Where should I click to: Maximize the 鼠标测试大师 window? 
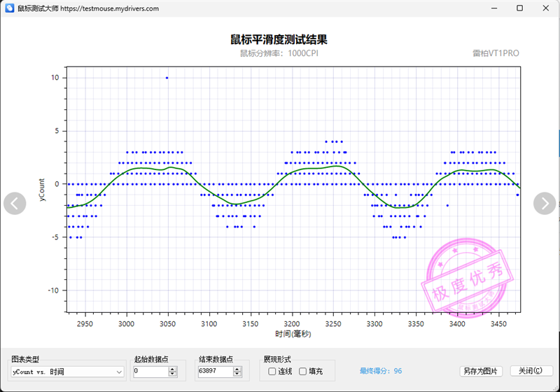point(520,8)
